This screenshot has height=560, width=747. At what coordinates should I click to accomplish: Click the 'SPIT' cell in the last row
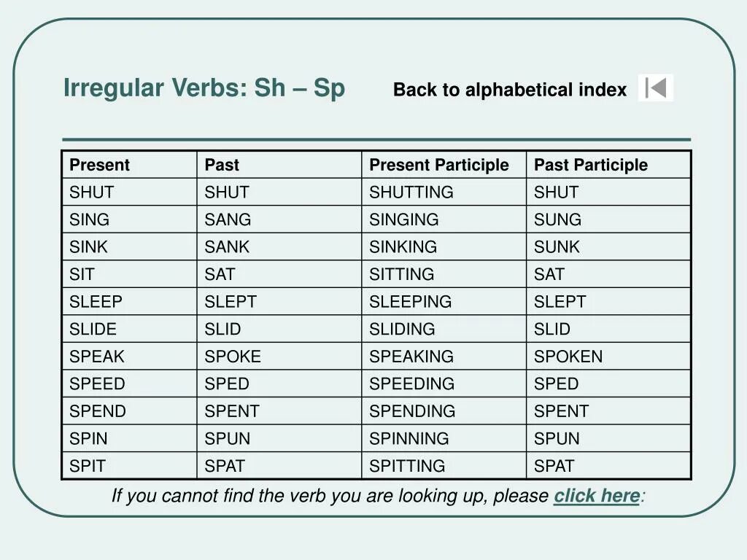pyautogui.click(x=87, y=466)
